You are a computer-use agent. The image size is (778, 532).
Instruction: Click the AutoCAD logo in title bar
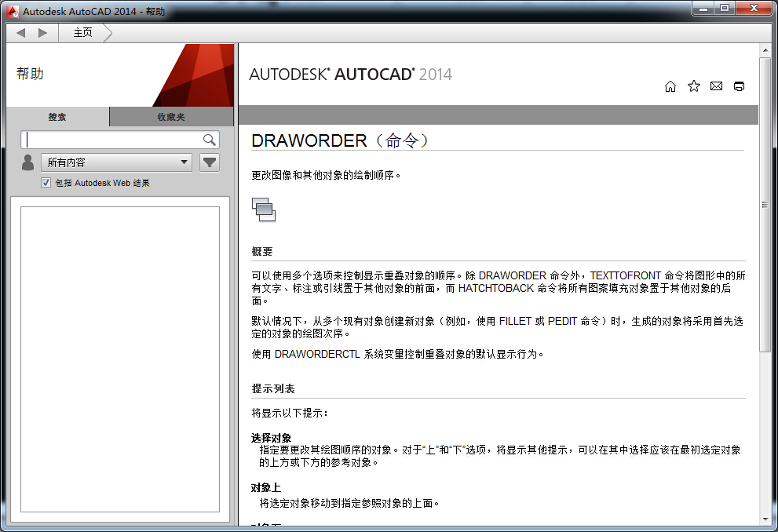(13, 10)
